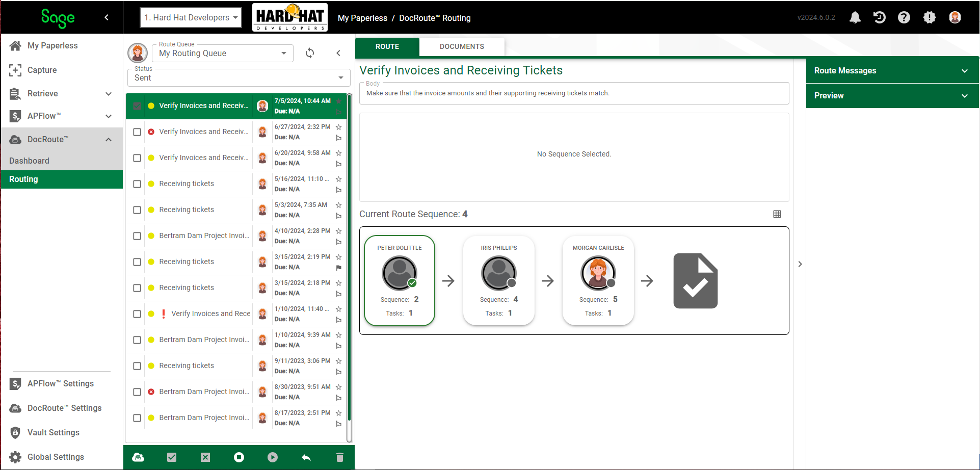980x470 pixels.
Task: Check the 4/10/2024 Bertram Dam Project checkbox
Action: 137,236
